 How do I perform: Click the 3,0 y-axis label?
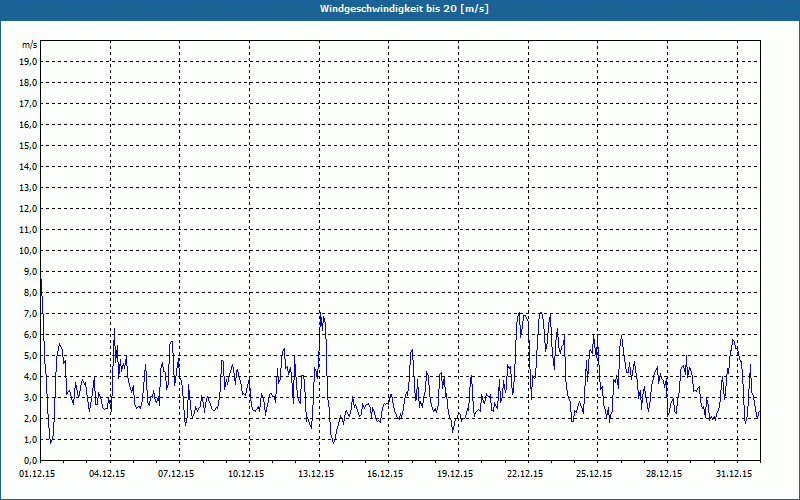pos(30,397)
